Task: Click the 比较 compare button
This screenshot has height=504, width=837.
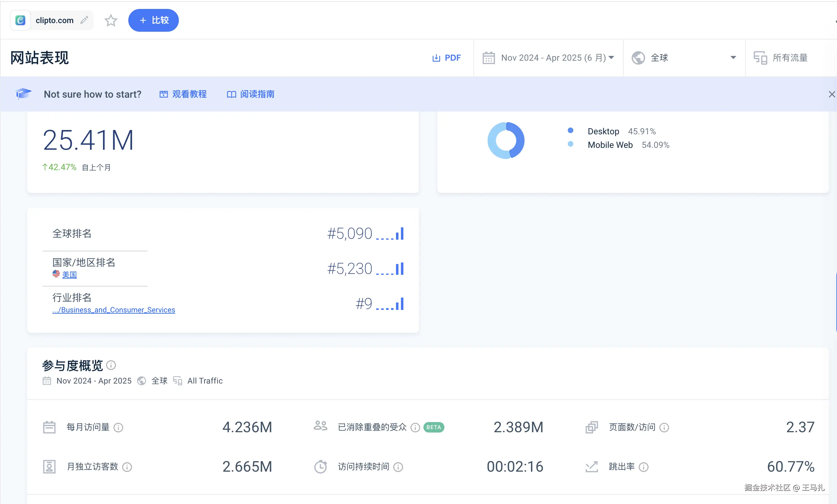Action: click(x=154, y=20)
